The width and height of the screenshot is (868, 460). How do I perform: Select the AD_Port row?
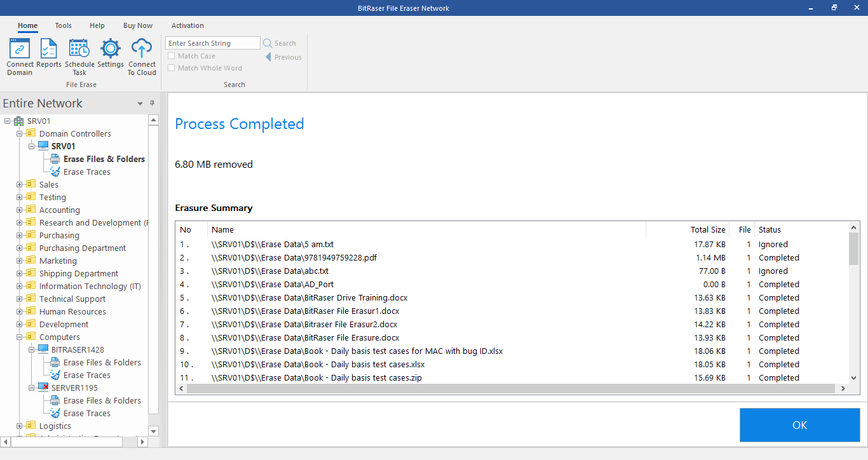(x=512, y=284)
